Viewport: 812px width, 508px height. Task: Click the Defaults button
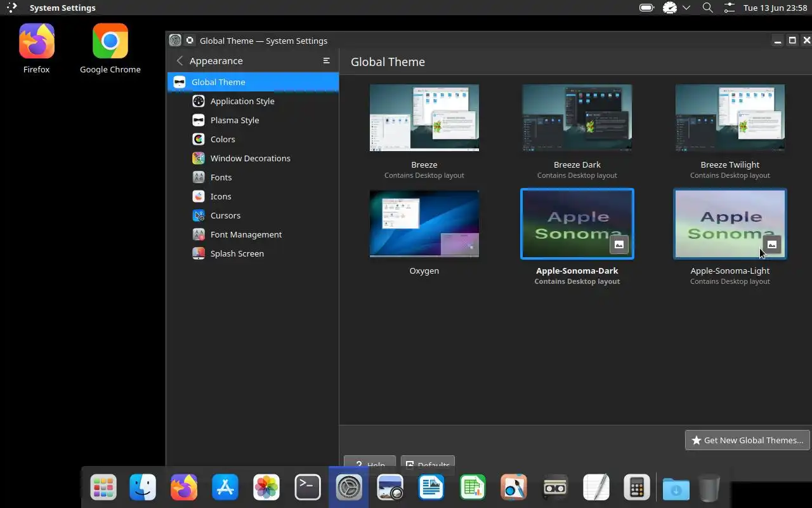(428, 464)
